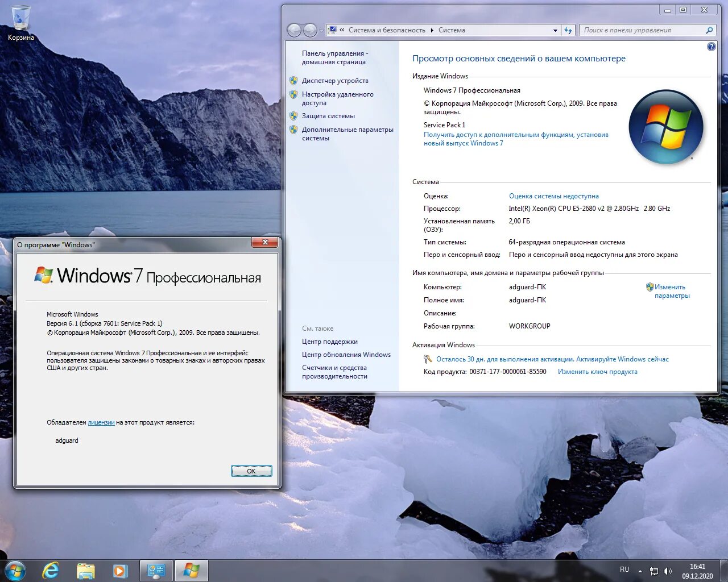Open Дополнительные параметры системы link
This screenshot has width=728, height=582.
[x=348, y=134]
